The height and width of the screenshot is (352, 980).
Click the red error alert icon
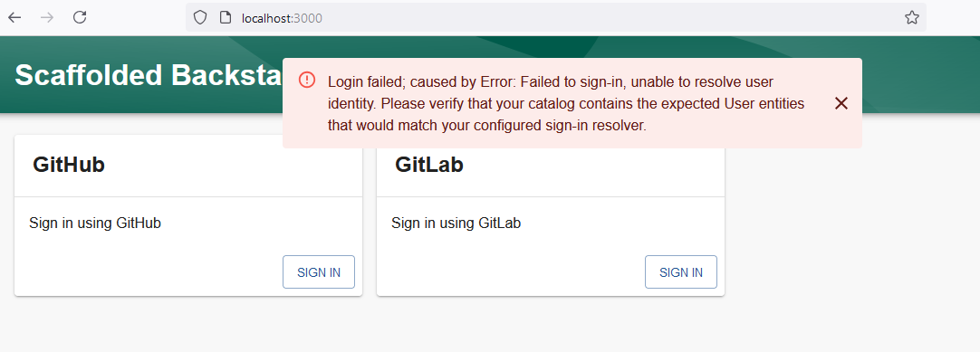pyautogui.click(x=307, y=80)
